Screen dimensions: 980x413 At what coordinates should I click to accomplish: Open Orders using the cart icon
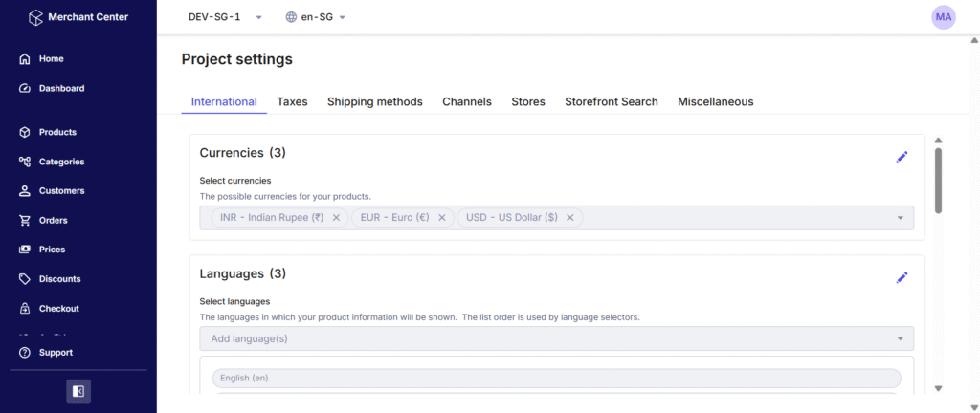[25, 221]
